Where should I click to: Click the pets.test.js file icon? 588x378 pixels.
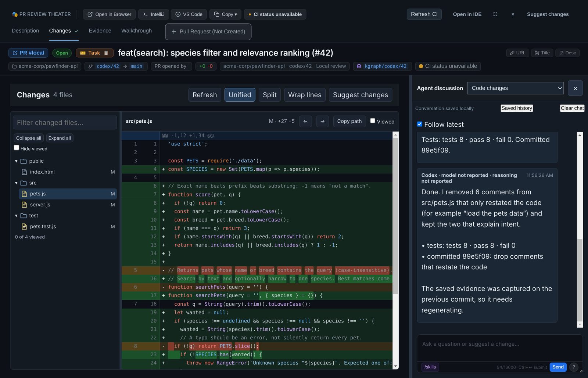click(24, 227)
